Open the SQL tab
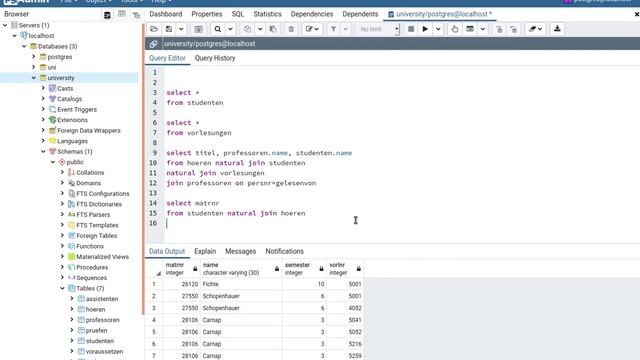The image size is (640, 360). [238, 14]
